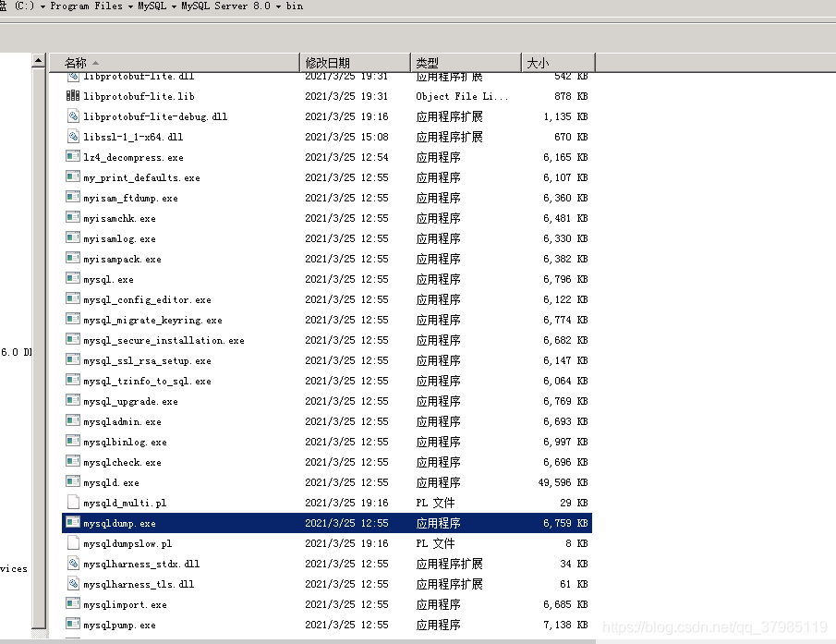Click the mysqlharness_tls.dll icon

point(73,583)
